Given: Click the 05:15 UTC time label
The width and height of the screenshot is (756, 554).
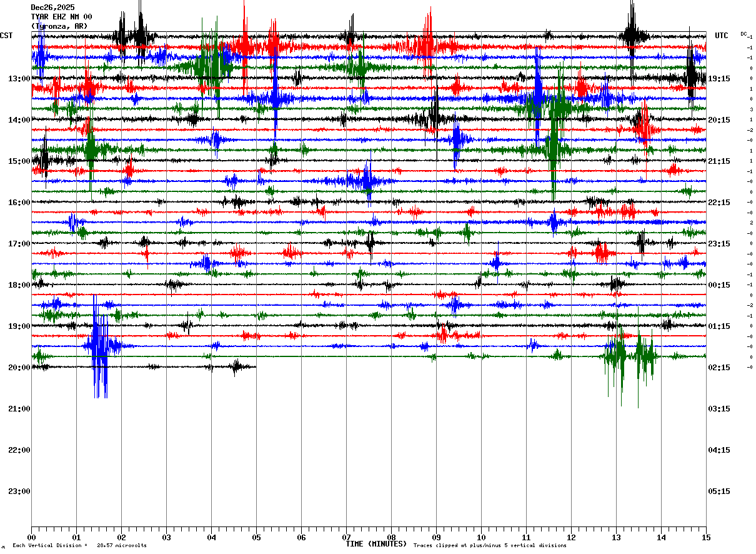Looking at the screenshot, I should click(x=719, y=491).
